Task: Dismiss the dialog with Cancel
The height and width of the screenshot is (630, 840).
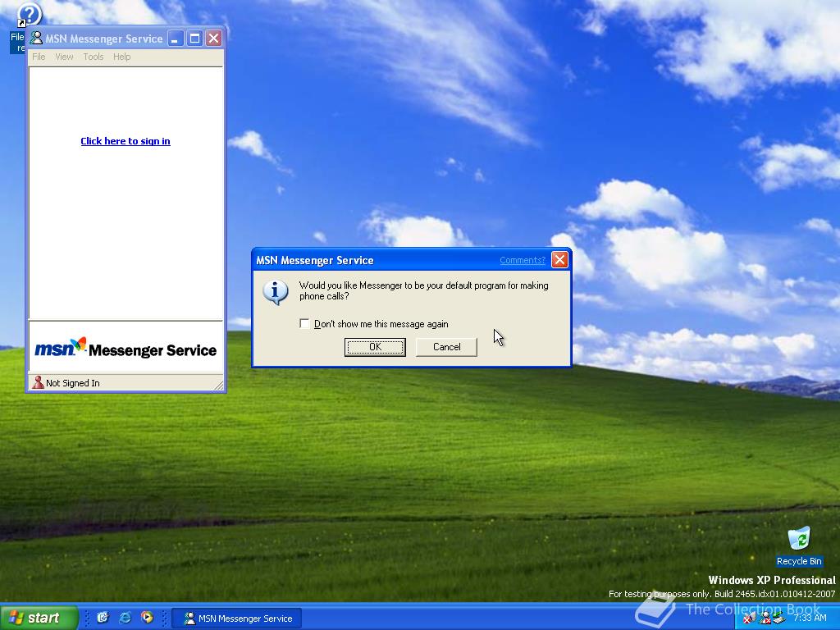Action: click(x=446, y=347)
